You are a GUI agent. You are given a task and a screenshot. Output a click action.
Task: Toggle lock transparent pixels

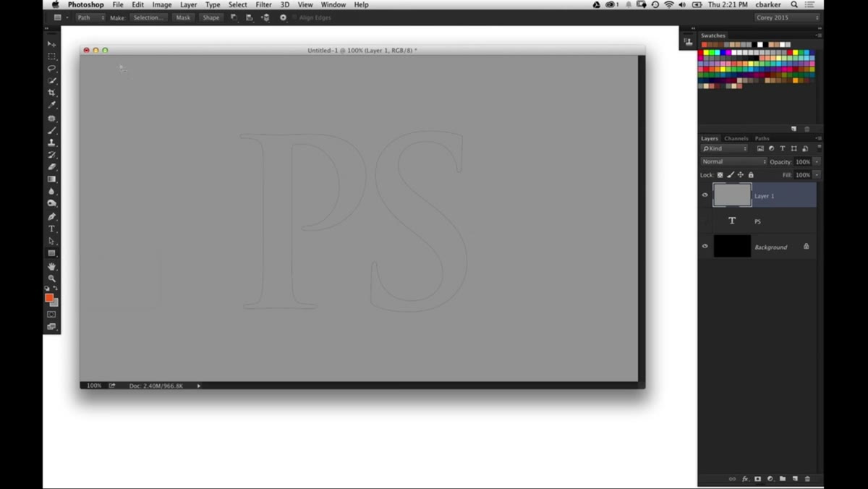point(720,175)
